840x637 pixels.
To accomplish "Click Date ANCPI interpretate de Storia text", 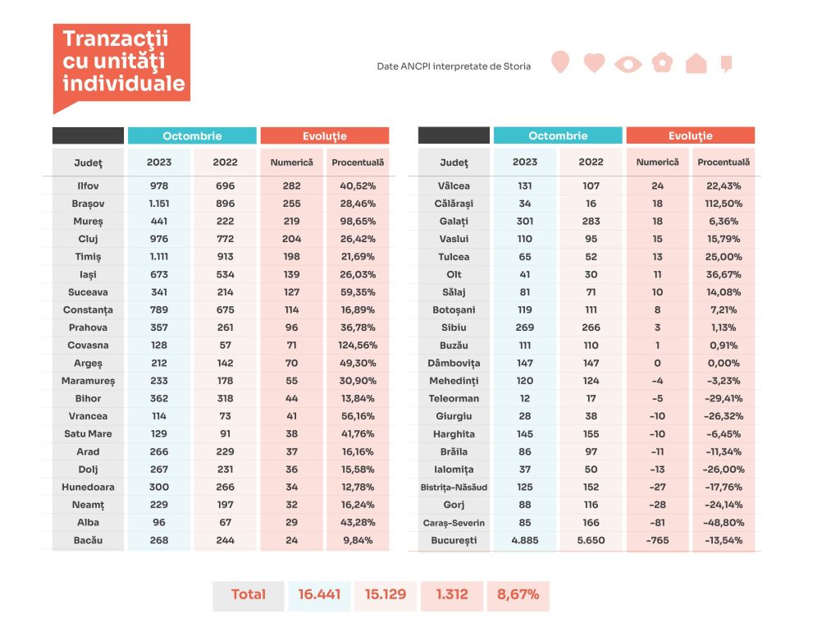I will coord(454,66).
